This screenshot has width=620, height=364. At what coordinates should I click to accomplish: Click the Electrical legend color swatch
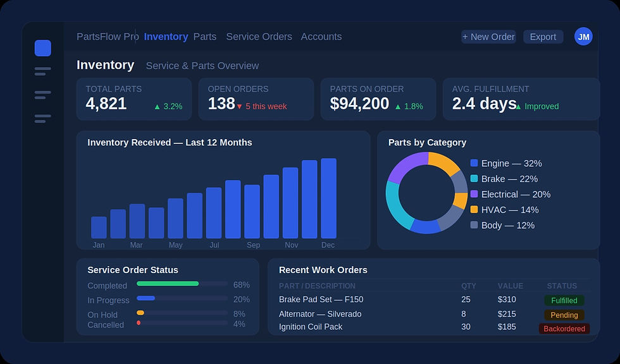(x=474, y=194)
